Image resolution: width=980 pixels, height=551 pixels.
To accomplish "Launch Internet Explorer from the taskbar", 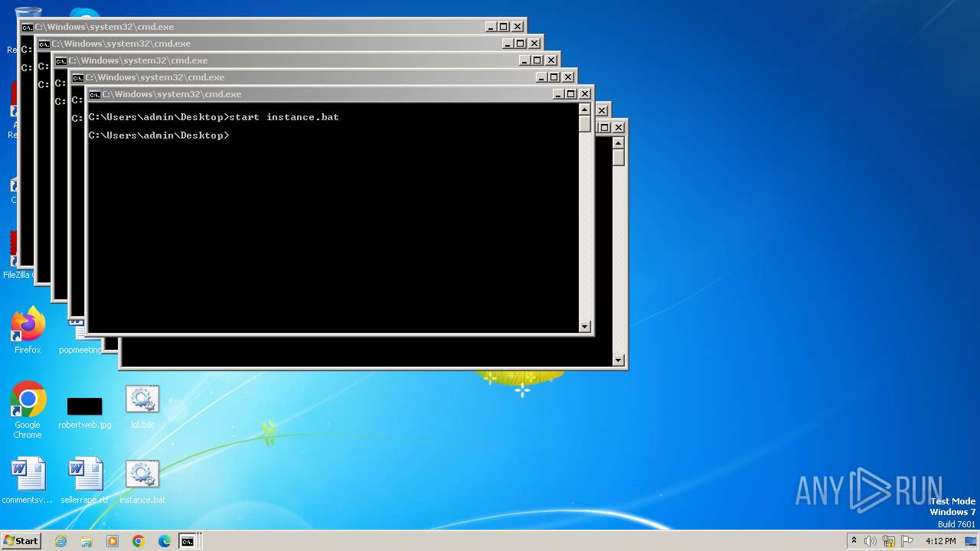I will (x=60, y=541).
